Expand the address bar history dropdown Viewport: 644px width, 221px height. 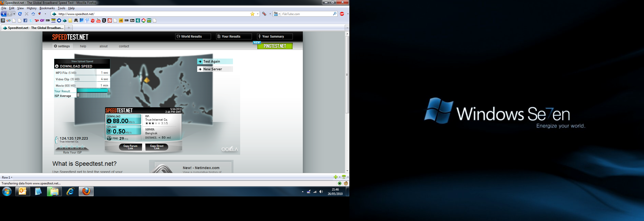pos(258,14)
